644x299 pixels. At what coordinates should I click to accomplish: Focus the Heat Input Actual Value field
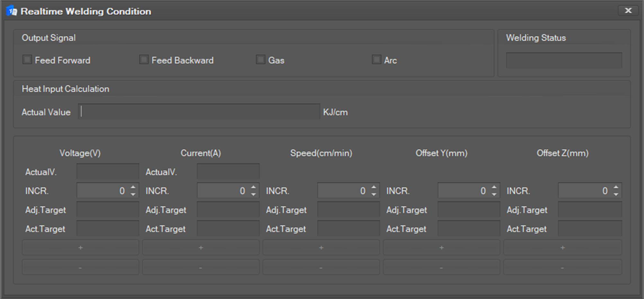[199, 112]
